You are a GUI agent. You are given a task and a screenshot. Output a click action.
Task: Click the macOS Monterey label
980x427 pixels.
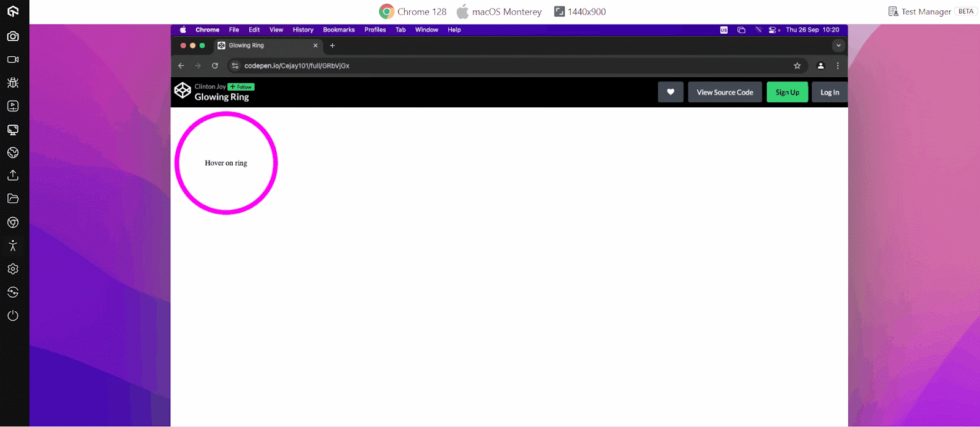coord(499,12)
